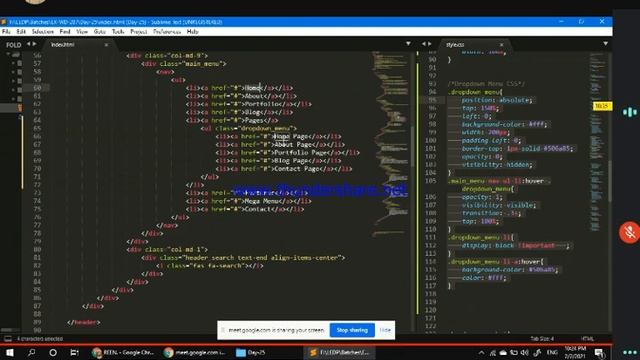Open the Tools menu
The width and height of the screenshot is (640, 360).
pyautogui.click(x=118, y=31)
